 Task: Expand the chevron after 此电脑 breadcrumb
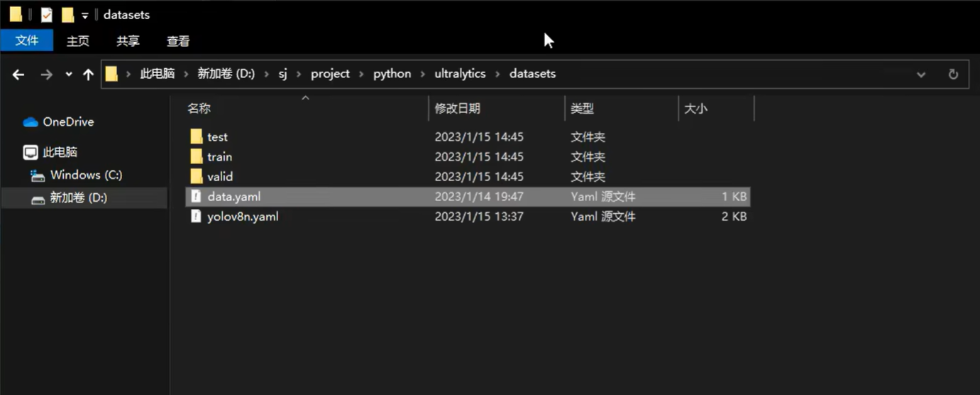click(x=186, y=74)
